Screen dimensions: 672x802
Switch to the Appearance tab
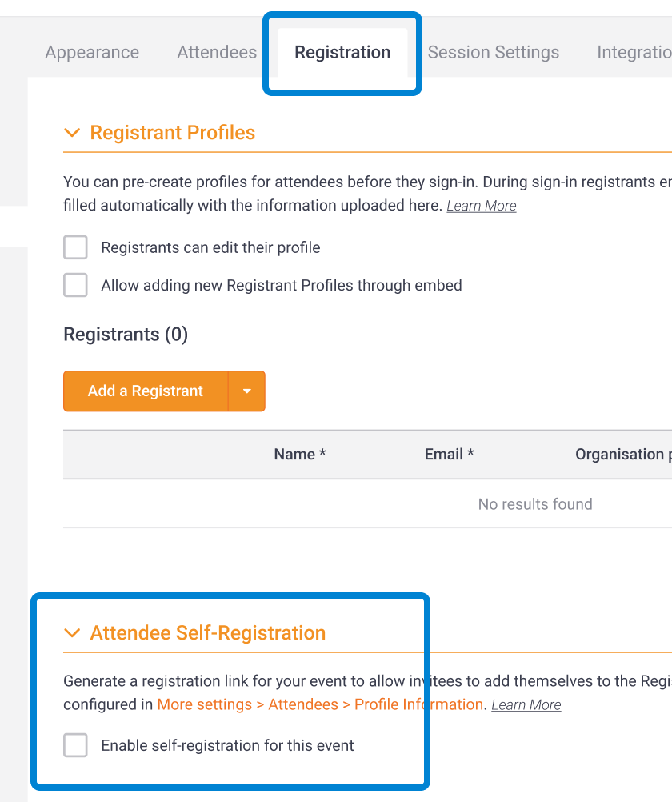click(x=91, y=52)
